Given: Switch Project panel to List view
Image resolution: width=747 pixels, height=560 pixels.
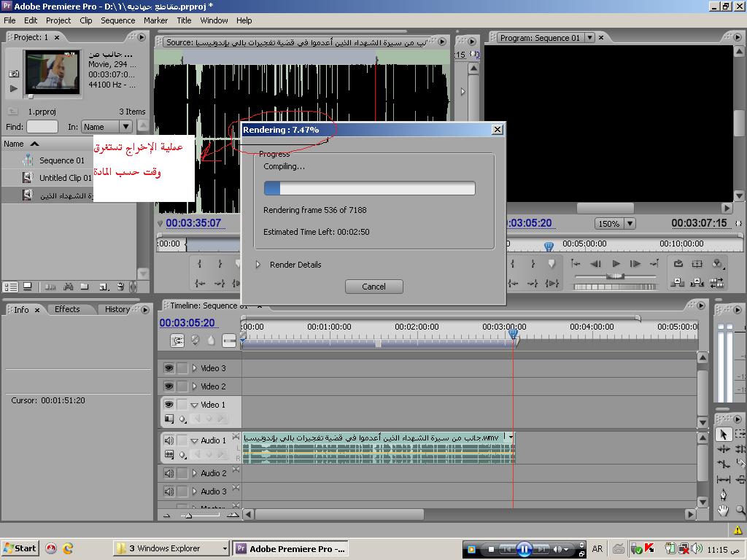Looking at the screenshot, I should click(x=11, y=287).
